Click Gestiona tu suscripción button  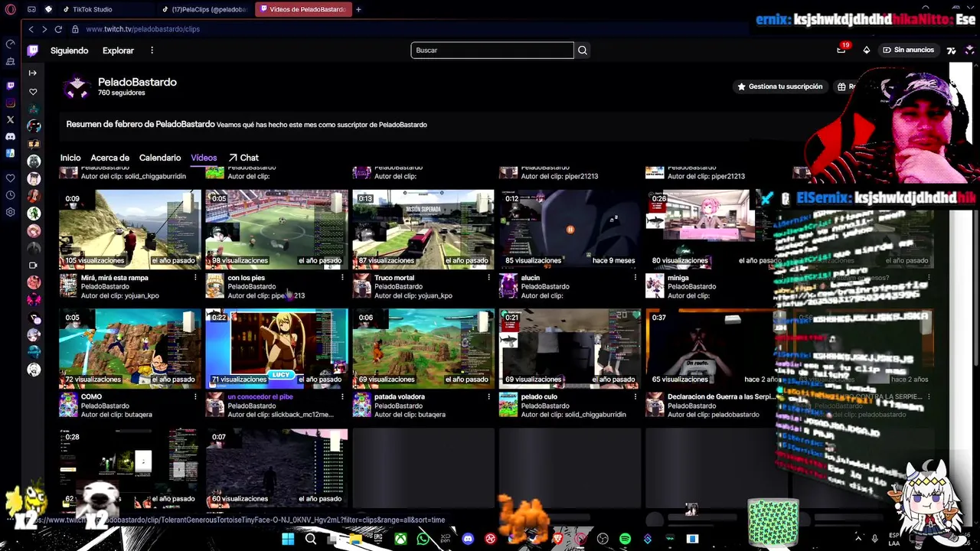(779, 86)
